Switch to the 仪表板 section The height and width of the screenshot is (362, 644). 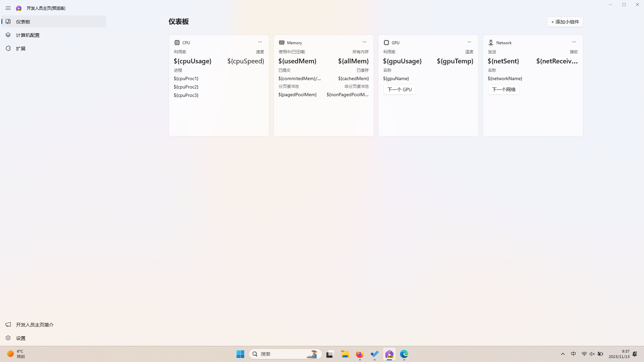tap(23, 21)
